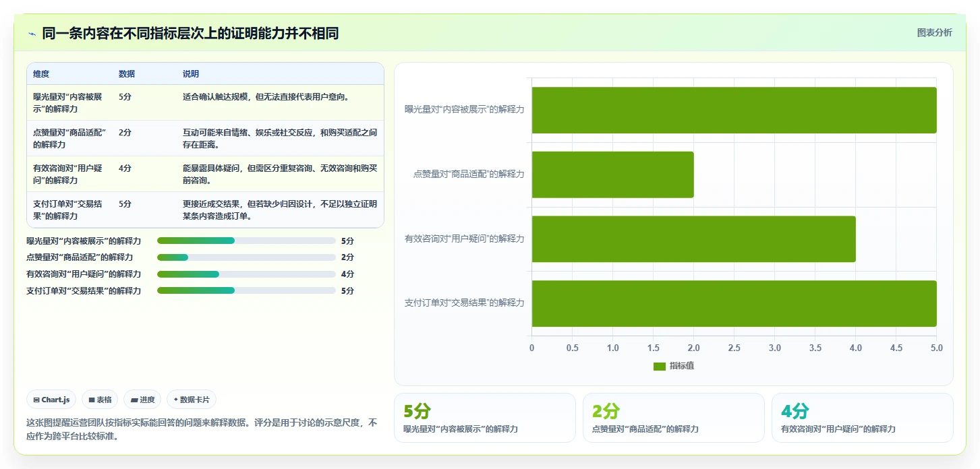
Task: Click the 1.0 tick on the chart x-axis
Action: click(x=613, y=348)
